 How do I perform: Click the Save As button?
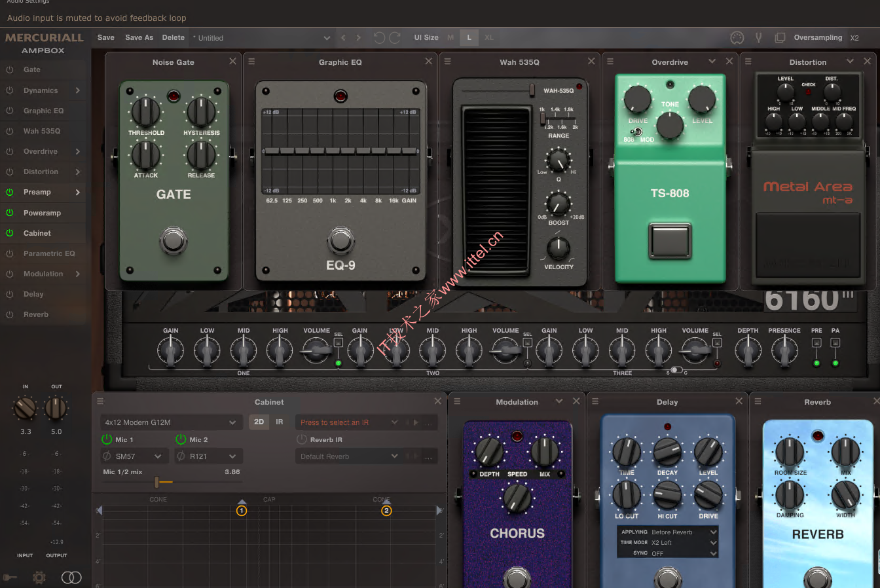(x=139, y=37)
